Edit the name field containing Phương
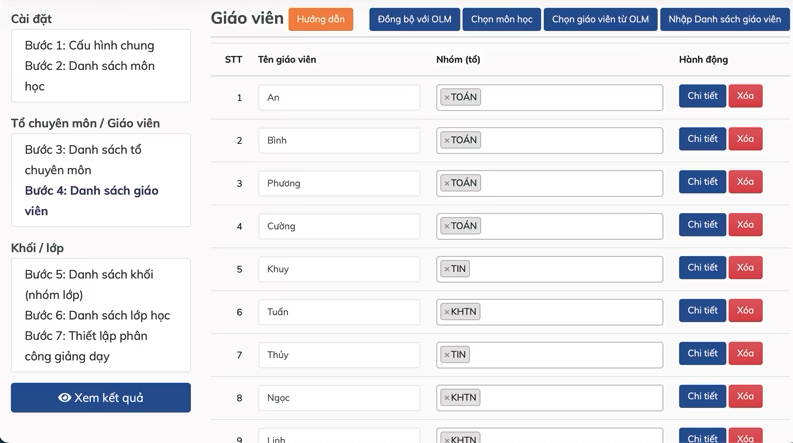This screenshot has width=793, height=443. coord(339,183)
